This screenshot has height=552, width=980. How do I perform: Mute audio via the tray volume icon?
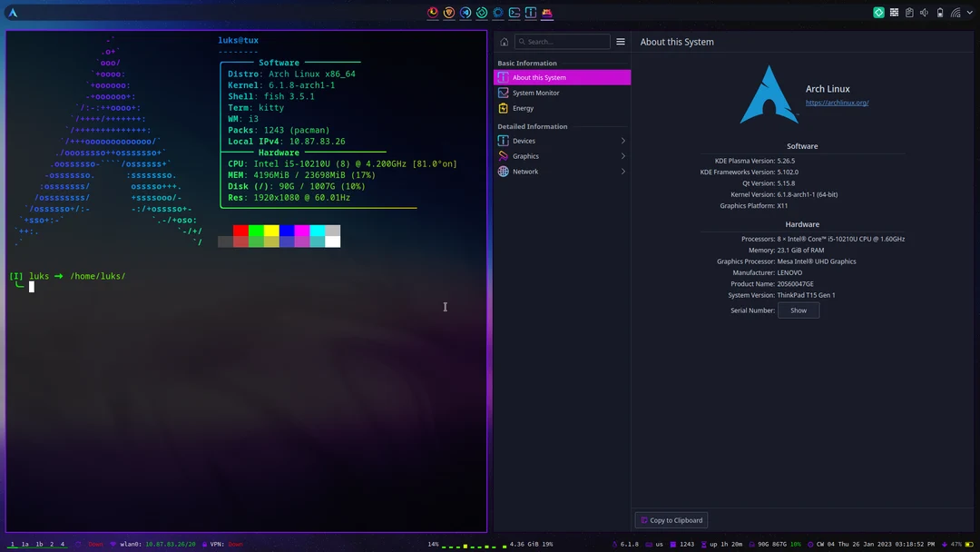(x=925, y=12)
